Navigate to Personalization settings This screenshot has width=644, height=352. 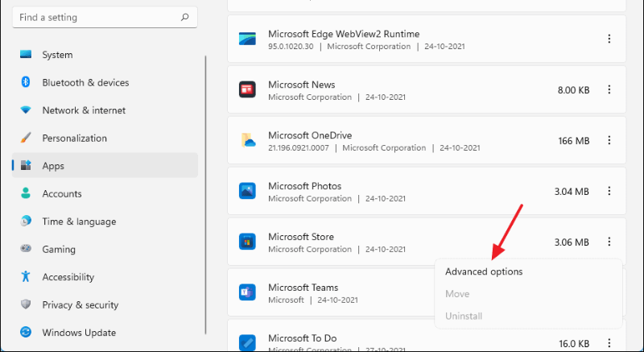click(74, 138)
